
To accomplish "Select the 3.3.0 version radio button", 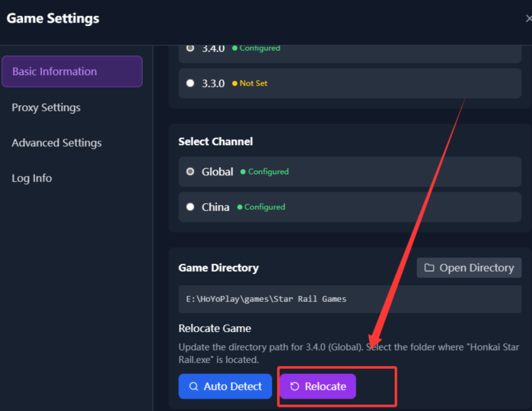I will [190, 83].
